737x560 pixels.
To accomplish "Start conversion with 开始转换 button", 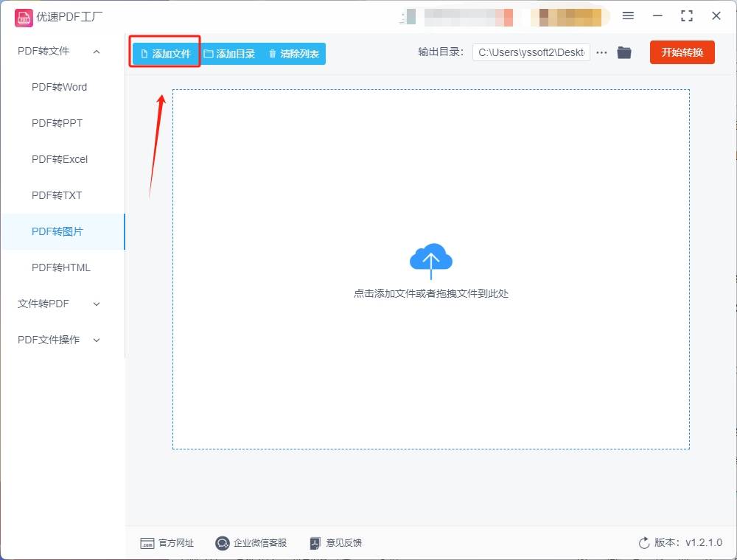I will (x=682, y=52).
